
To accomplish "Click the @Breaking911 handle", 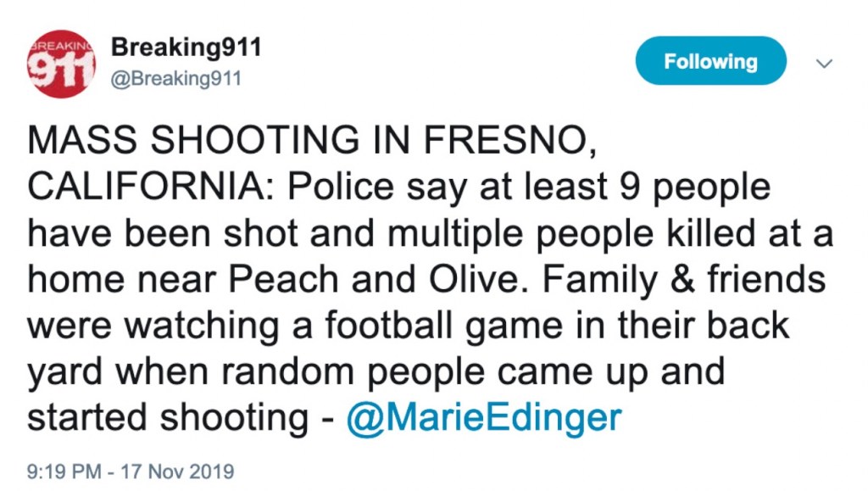I will pos(176,79).
